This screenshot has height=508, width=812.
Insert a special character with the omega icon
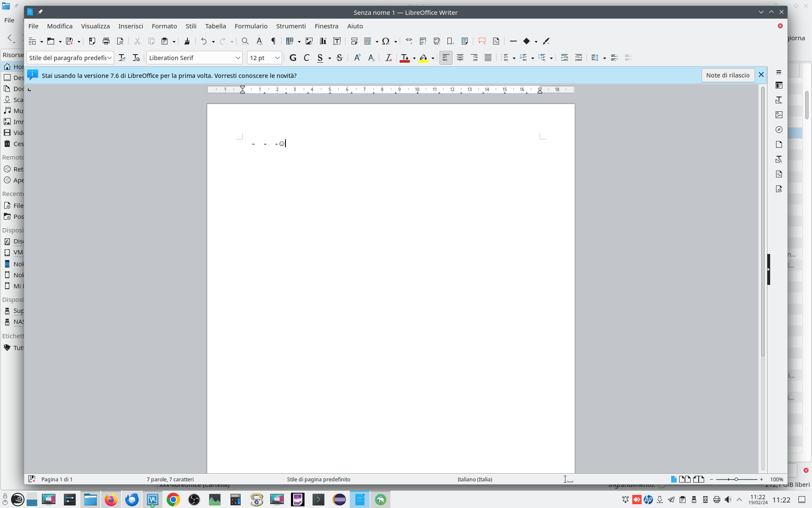coord(386,41)
